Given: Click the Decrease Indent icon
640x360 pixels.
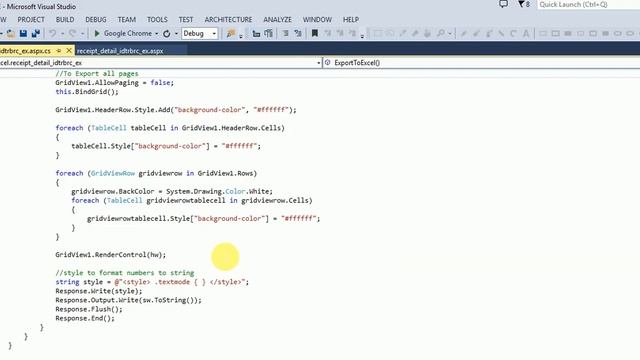Looking at the screenshot, I should pyautogui.click(x=285, y=33).
